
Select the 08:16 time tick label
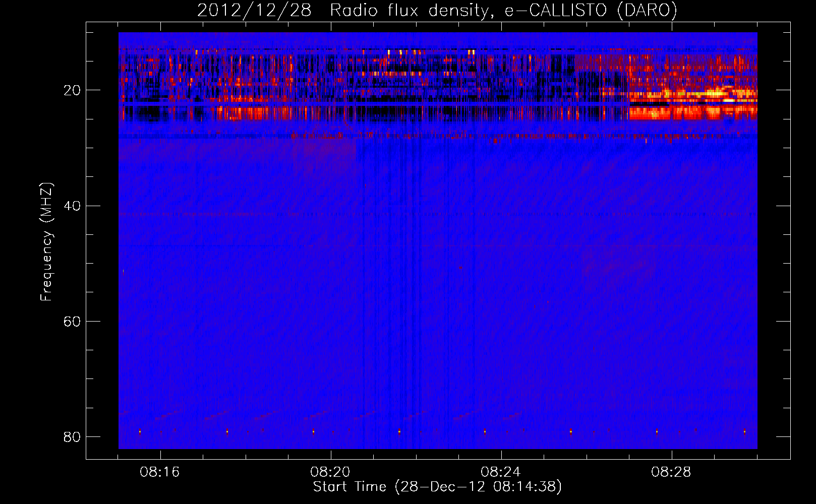pyautogui.click(x=160, y=472)
